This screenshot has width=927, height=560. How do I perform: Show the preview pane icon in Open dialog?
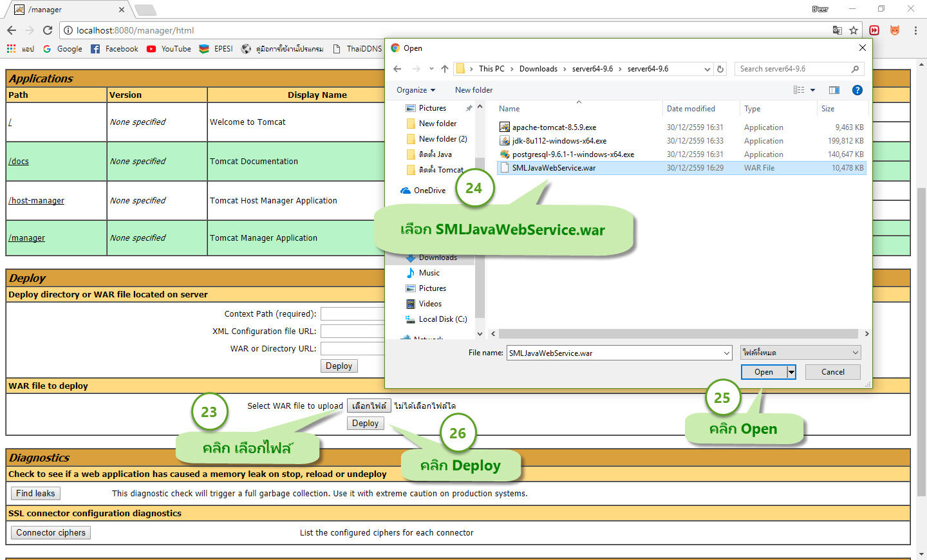(x=834, y=90)
